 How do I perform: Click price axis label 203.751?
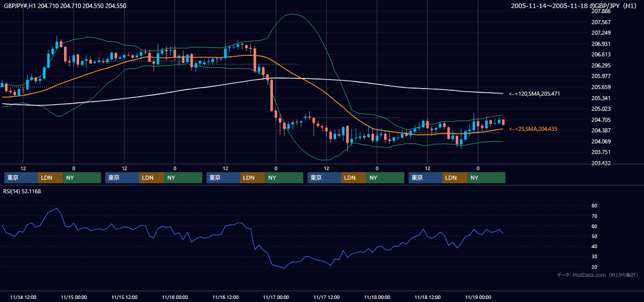click(601, 152)
